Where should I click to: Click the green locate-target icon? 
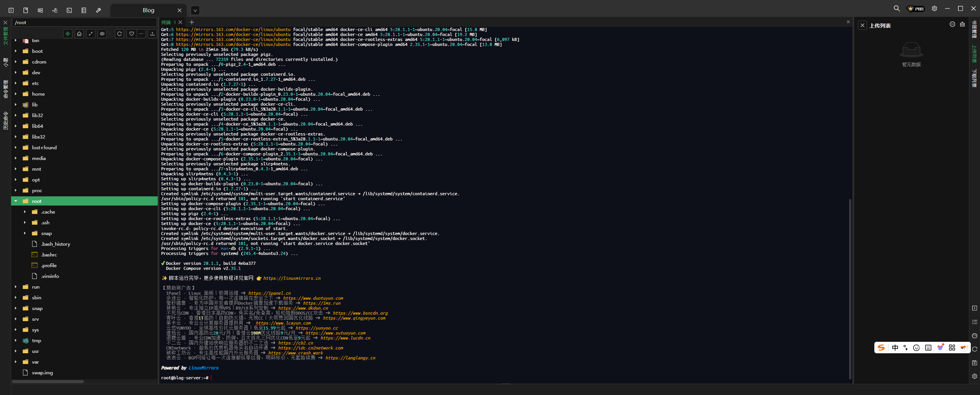(x=68, y=34)
